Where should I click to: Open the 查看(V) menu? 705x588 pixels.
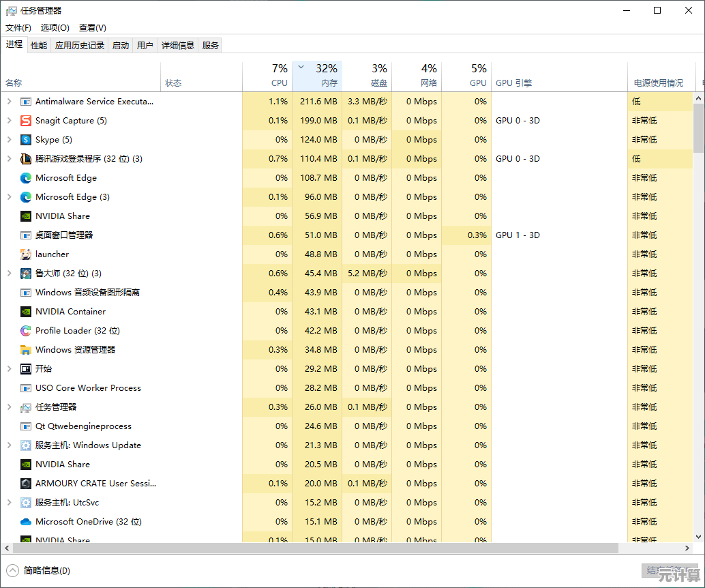click(93, 28)
